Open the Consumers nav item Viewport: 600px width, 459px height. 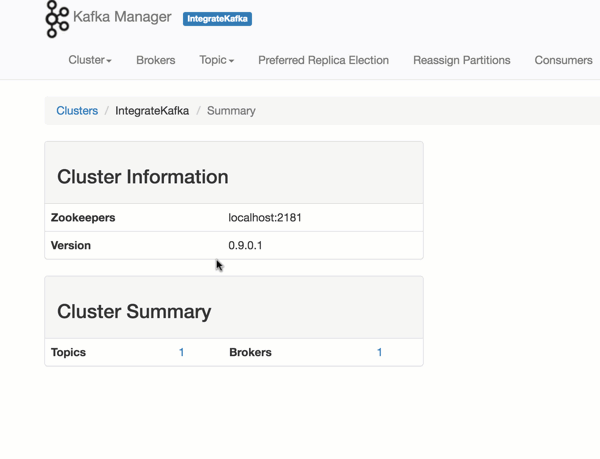pyautogui.click(x=563, y=60)
